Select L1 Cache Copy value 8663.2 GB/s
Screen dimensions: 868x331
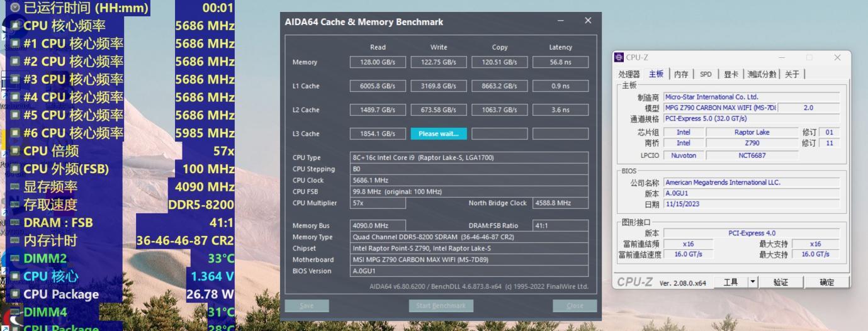[499, 86]
